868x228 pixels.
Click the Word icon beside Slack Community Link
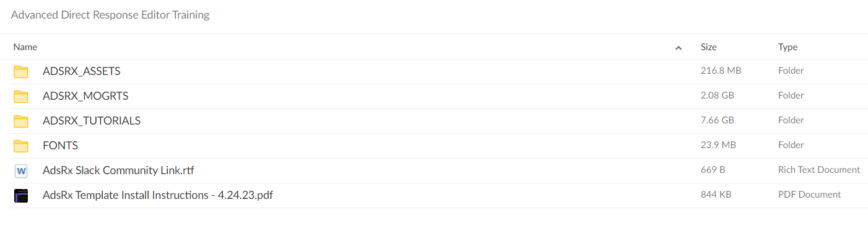tap(21, 170)
